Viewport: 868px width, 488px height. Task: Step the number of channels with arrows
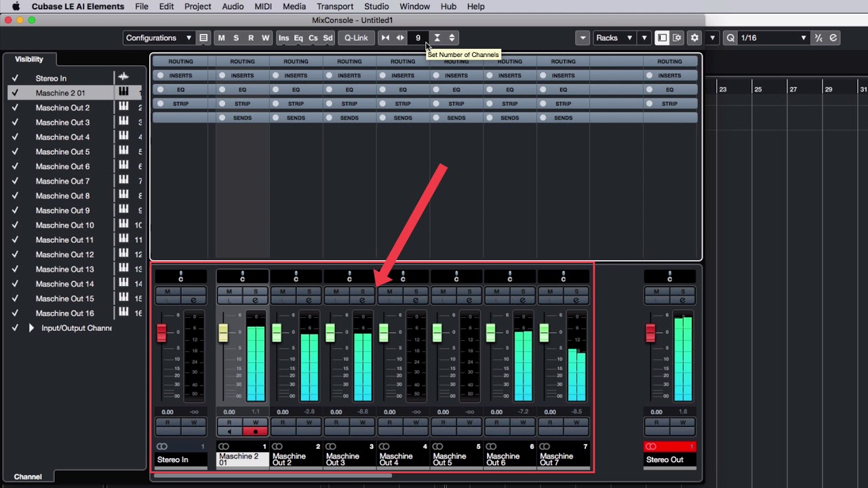tap(452, 38)
